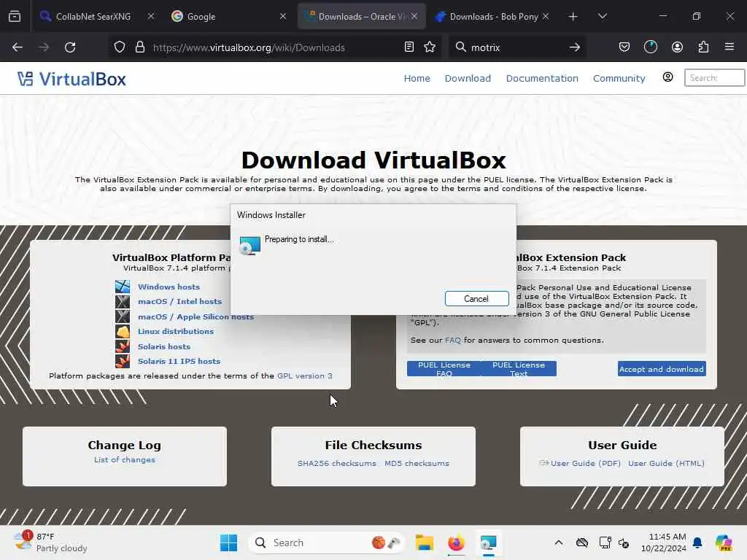Open the Solaris 11 IPS hosts link
Viewport: 747px width, 560px height.
click(179, 362)
